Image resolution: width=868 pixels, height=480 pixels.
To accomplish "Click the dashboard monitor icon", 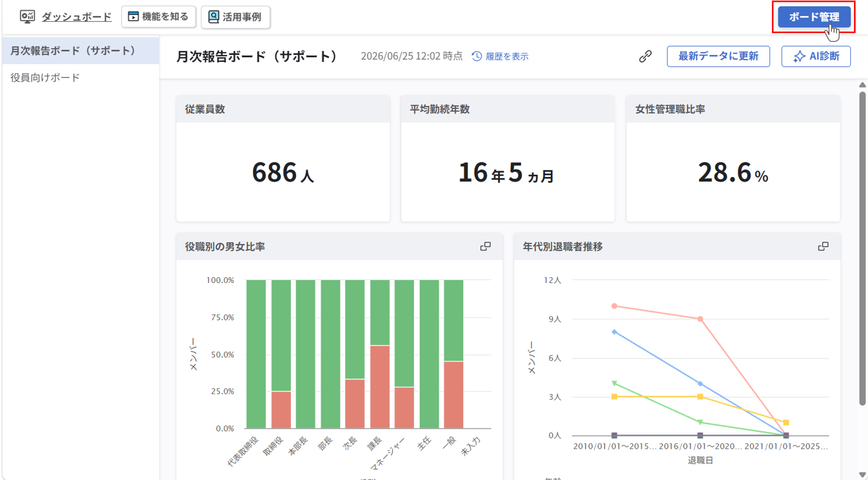I will pos(27,17).
